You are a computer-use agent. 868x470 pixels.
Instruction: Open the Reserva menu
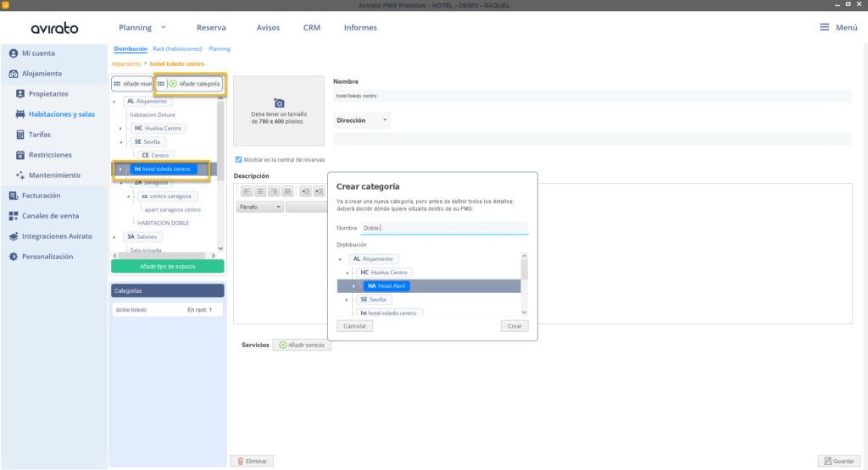point(211,28)
